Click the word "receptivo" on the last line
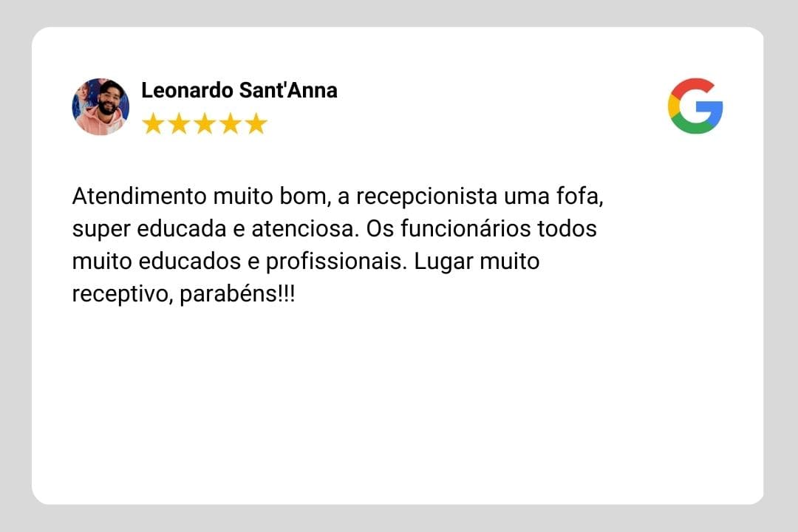 (x=120, y=294)
